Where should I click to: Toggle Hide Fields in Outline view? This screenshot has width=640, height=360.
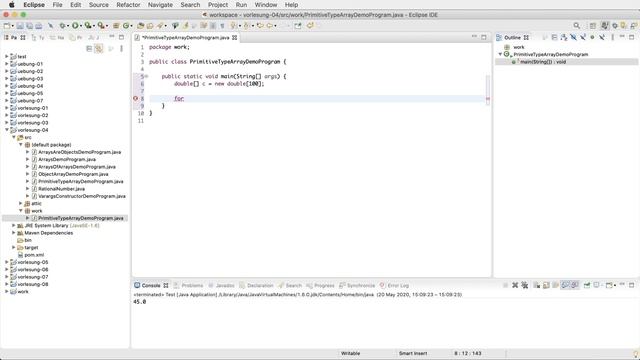[x=573, y=37]
